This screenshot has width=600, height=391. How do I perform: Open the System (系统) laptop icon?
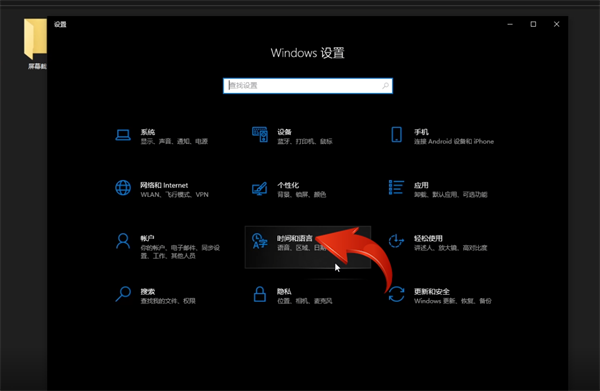coord(123,135)
